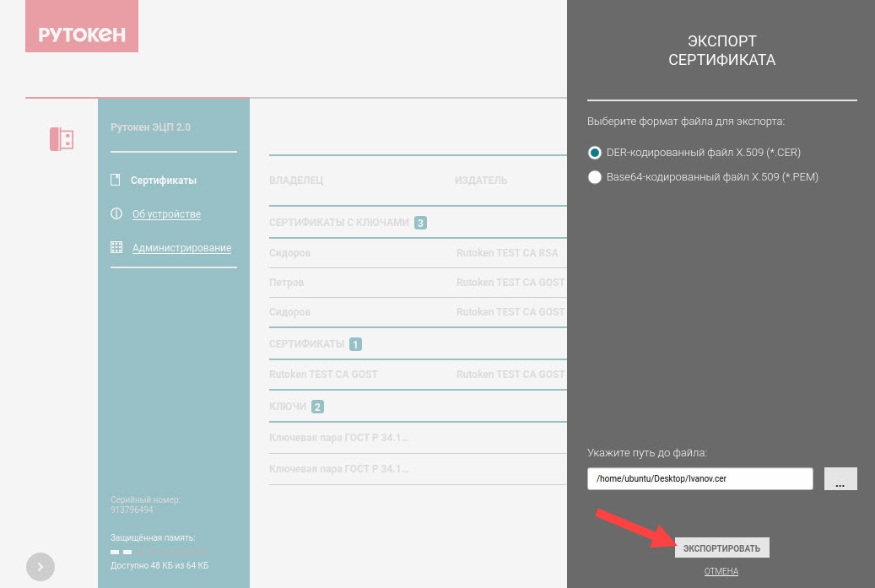Viewport: 875px width, 588px height.
Task: Click the count badge 3 beside СЕРТИФИКАТЫ С КЛЮЧАМИ
Action: coord(420,224)
